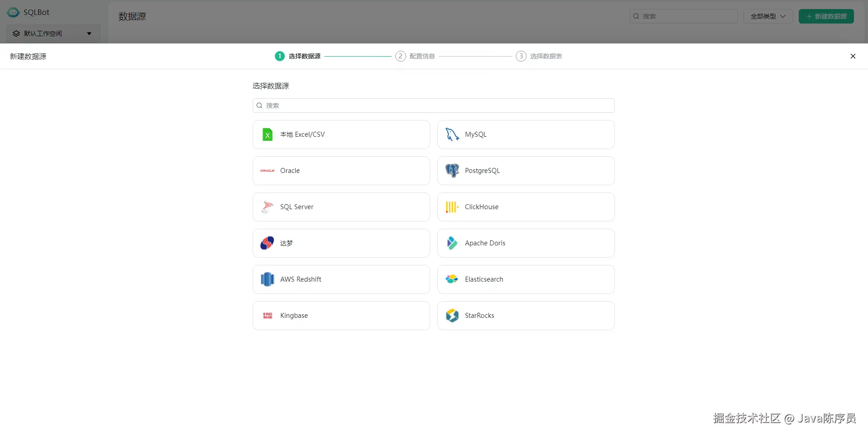This screenshot has width=868, height=436.
Task: Select the Oracle label text
Action: [290, 171]
